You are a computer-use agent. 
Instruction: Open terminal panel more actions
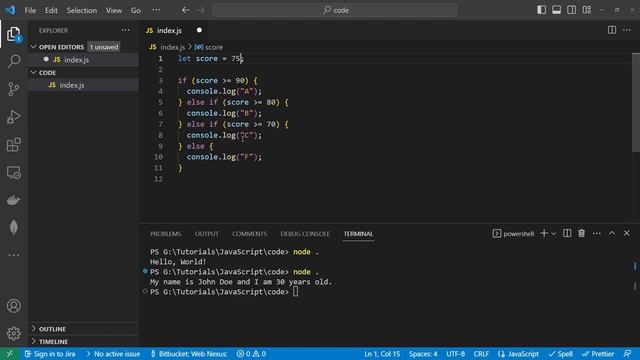click(x=596, y=233)
